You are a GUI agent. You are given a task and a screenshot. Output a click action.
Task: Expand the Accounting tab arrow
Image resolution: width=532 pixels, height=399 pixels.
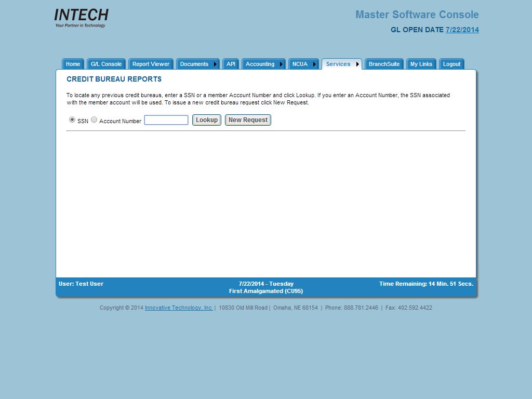281,64
